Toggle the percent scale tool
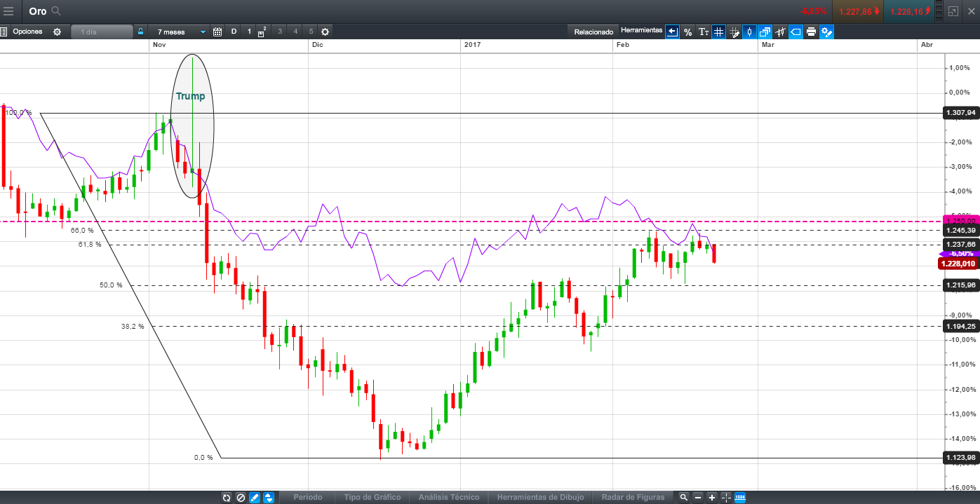The width and height of the screenshot is (980, 504). 687,32
